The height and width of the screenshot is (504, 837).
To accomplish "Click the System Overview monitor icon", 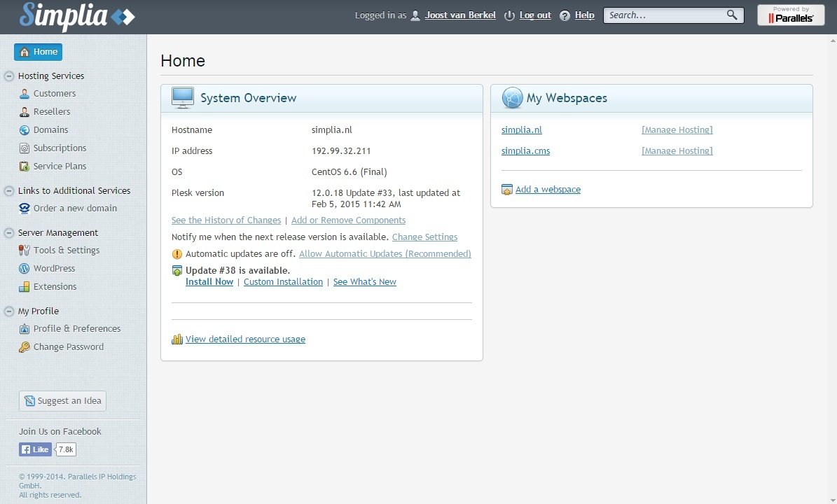I will click(183, 97).
